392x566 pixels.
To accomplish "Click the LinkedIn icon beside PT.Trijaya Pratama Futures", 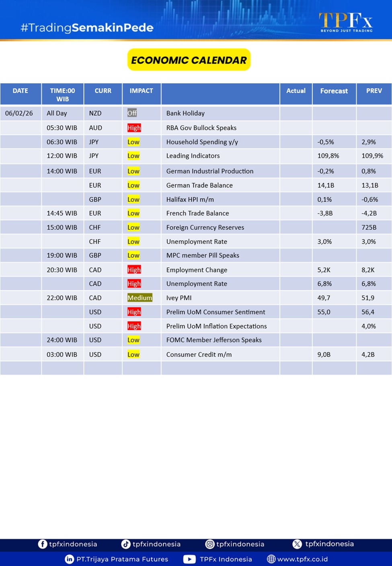I will coord(70,559).
